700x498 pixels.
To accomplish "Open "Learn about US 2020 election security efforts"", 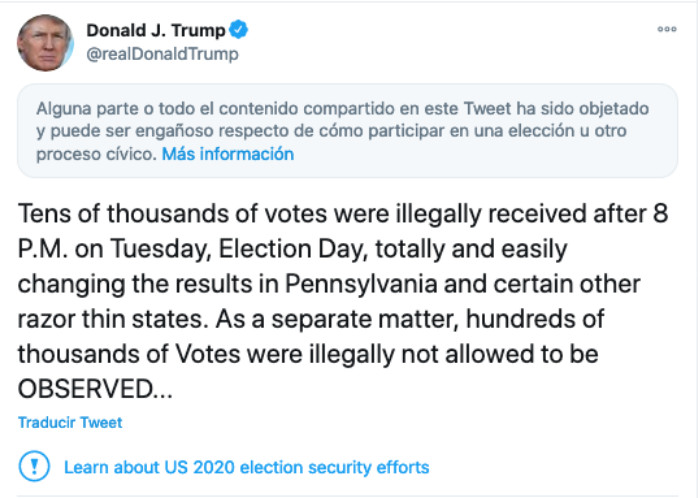I will (x=246, y=467).
